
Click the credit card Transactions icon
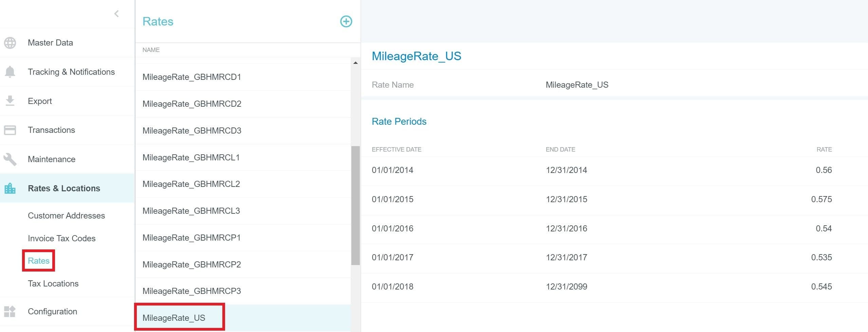pos(10,130)
